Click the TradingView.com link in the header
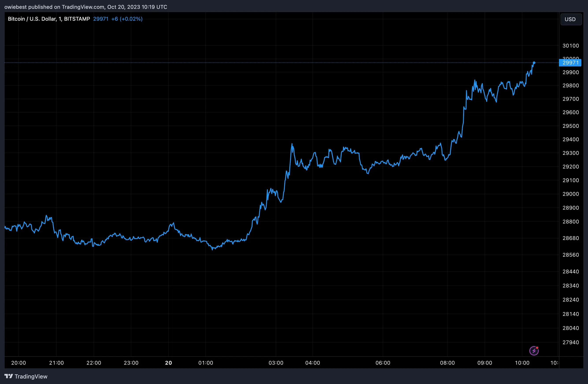The height and width of the screenshot is (384, 588). [83, 7]
